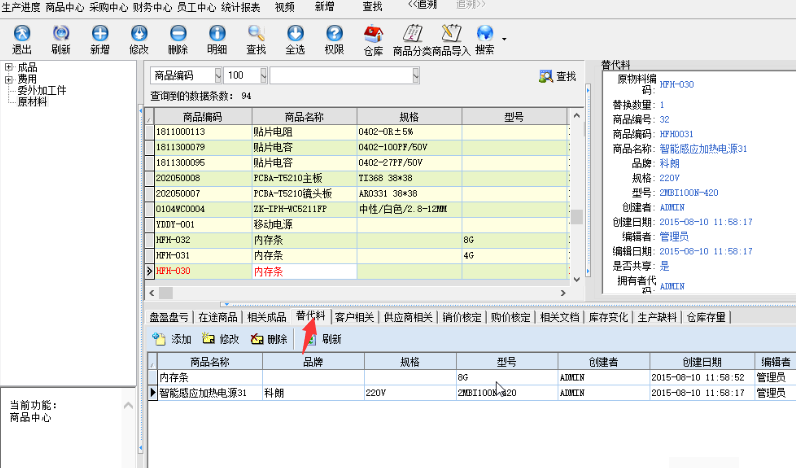Viewport: 796px width, 468px height.
Task: Click the 修改 modify toolbar icon
Action: (139, 40)
